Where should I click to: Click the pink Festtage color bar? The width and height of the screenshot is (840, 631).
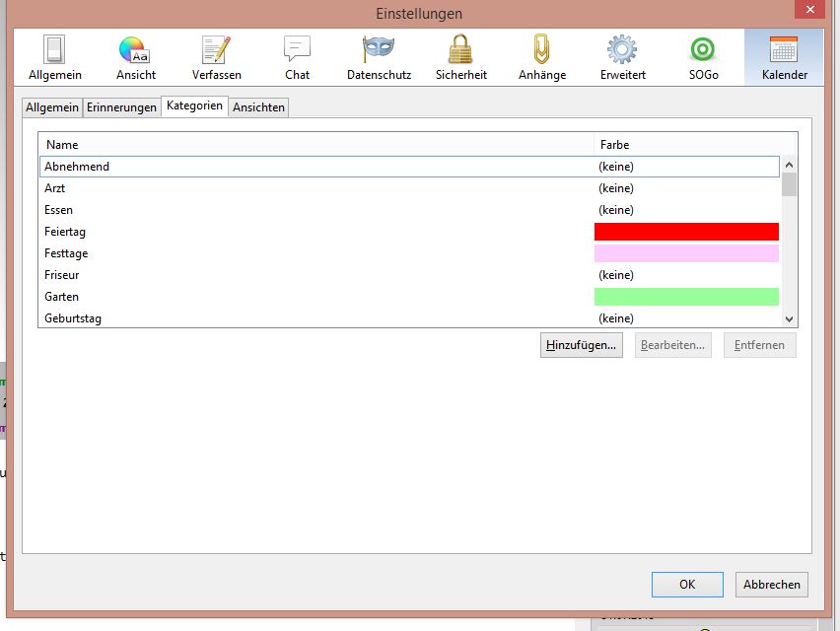click(x=686, y=253)
